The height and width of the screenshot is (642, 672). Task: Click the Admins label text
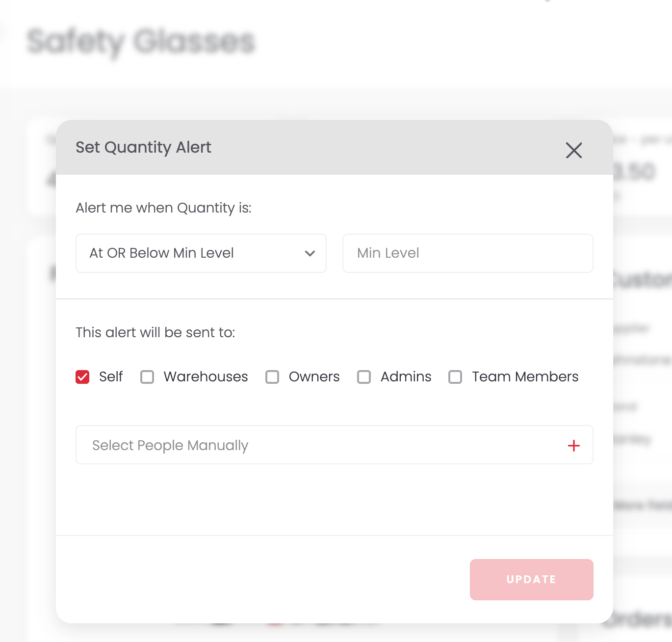[x=406, y=377]
